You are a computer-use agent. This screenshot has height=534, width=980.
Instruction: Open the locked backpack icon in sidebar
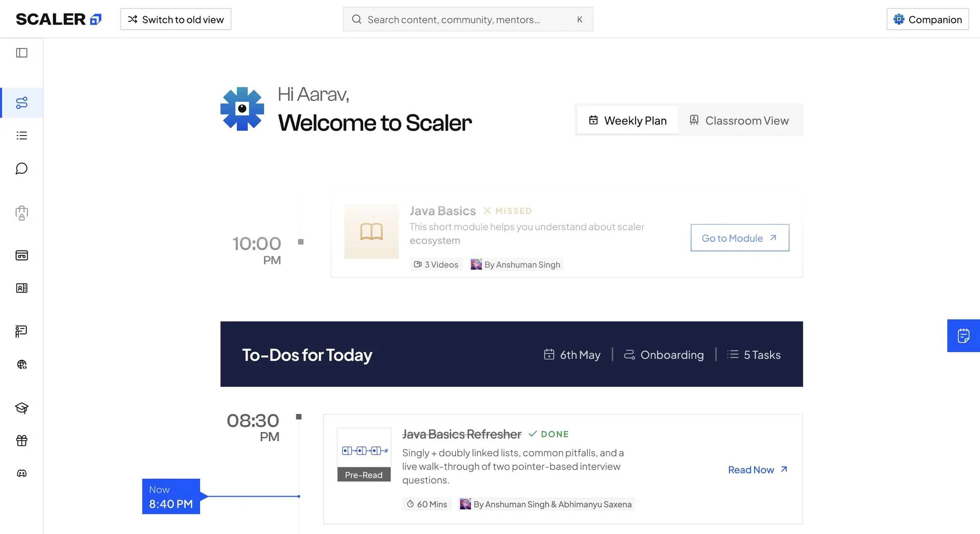click(x=22, y=213)
